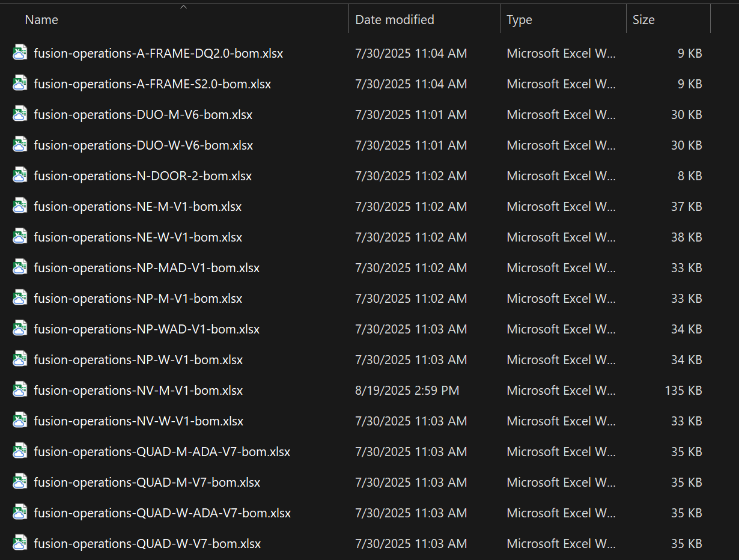Select fusion-operations-N-DOOR-2-bom.xlsx file name
The image size is (739, 560).
click(x=143, y=175)
